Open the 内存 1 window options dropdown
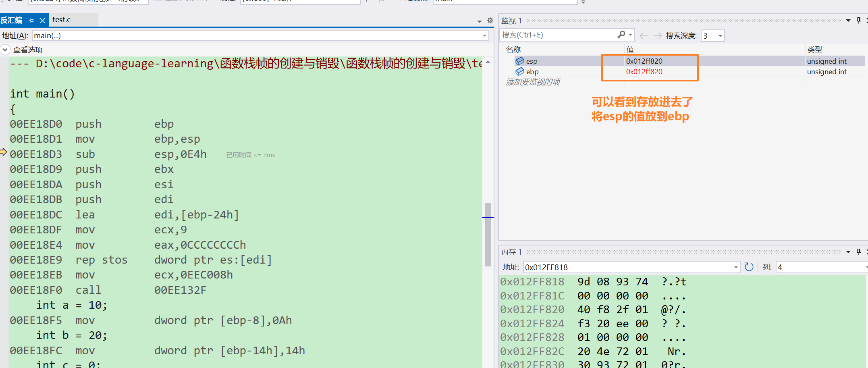Screen dimensions: 868x368 click(x=848, y=252)
